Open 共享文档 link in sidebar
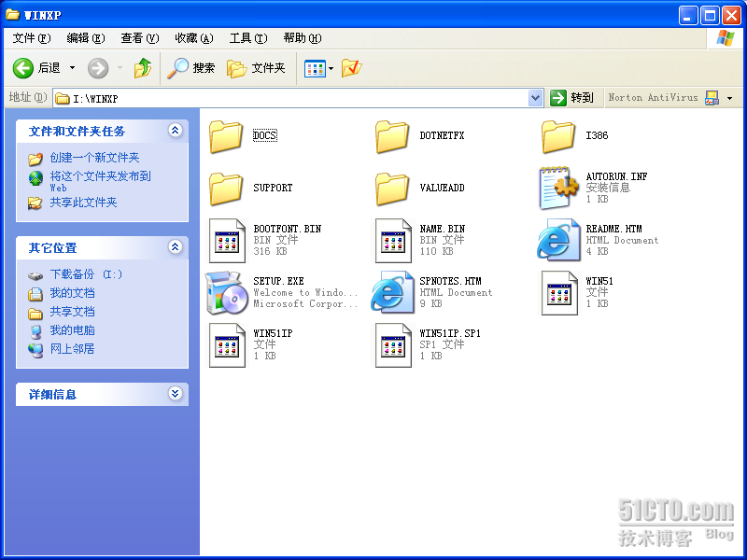Image resolution: width=747 pixels, height=560 pixels. [x=73, y=312]
